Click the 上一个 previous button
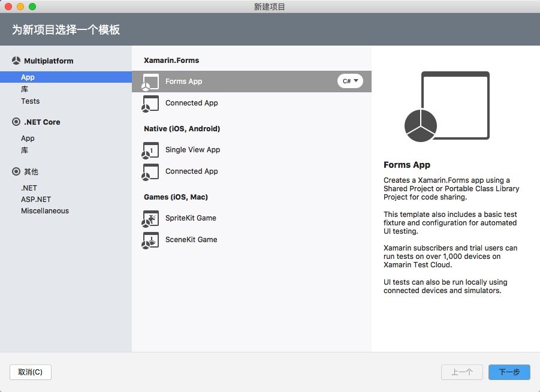Viewport: 540px width, 392px height. pyautogui.click(x=462, y=372)
